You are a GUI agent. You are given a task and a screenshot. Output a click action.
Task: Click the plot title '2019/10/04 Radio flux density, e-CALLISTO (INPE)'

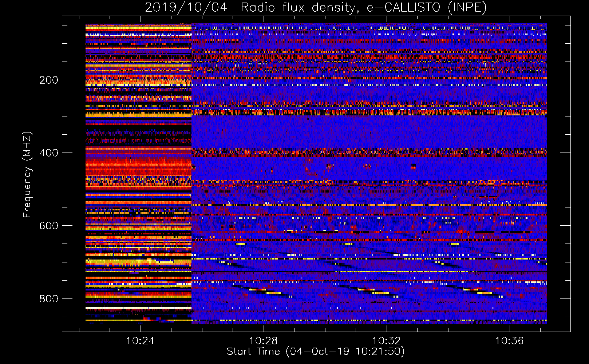tap(316, 7)
